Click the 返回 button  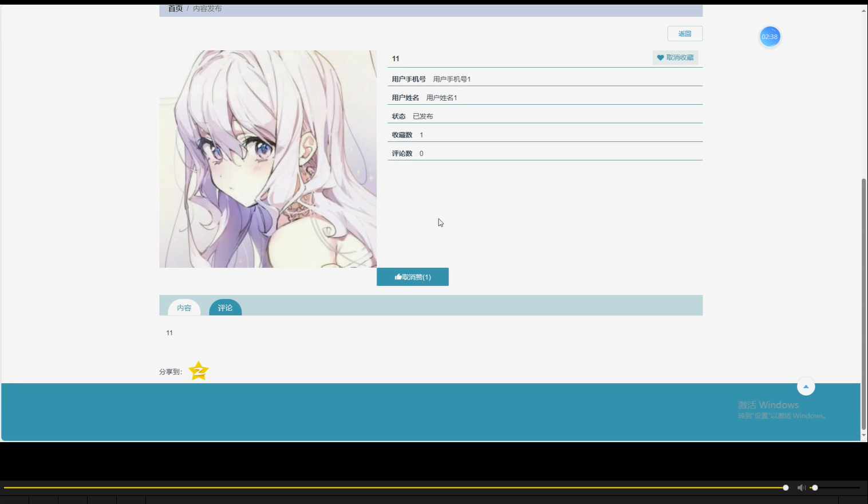[x=685, y=34]
